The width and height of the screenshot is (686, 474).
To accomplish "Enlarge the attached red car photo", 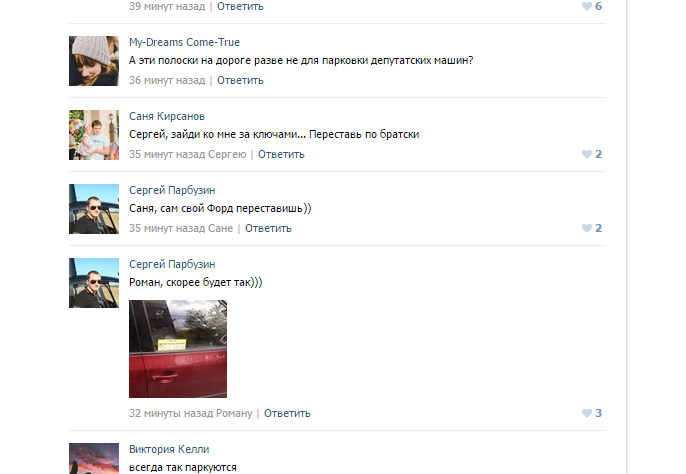I will pos(178,349).
